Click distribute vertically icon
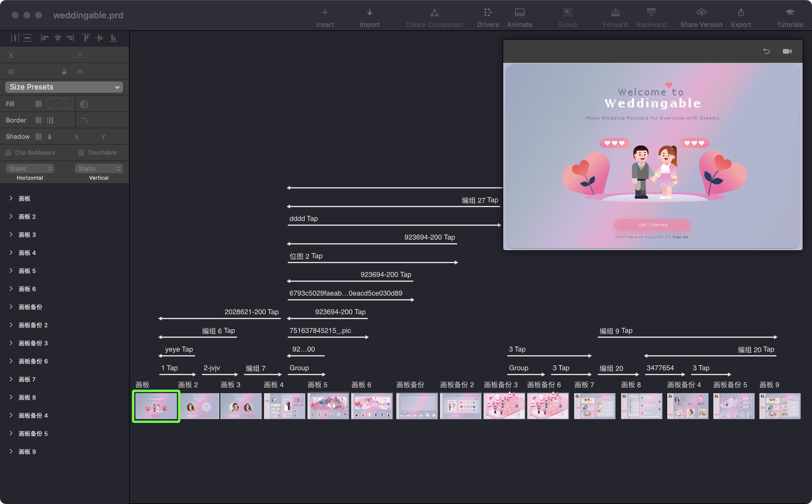 click(28, 38)
